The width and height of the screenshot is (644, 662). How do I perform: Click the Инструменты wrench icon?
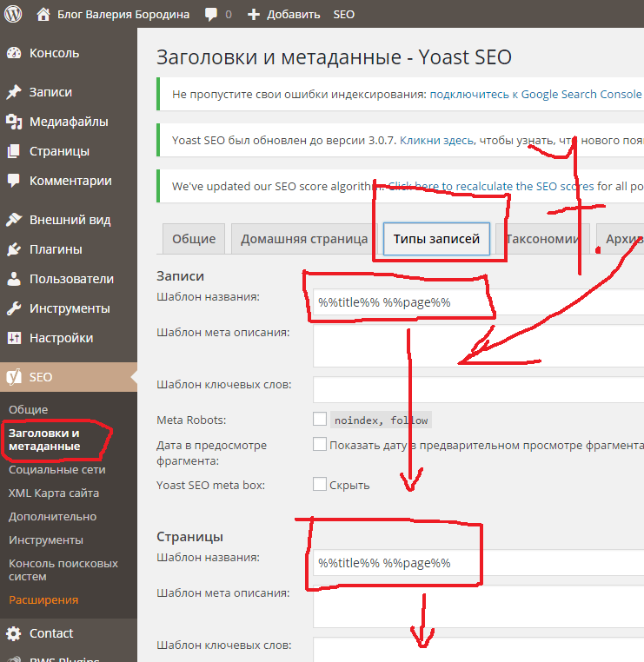[x=14, y=308]
